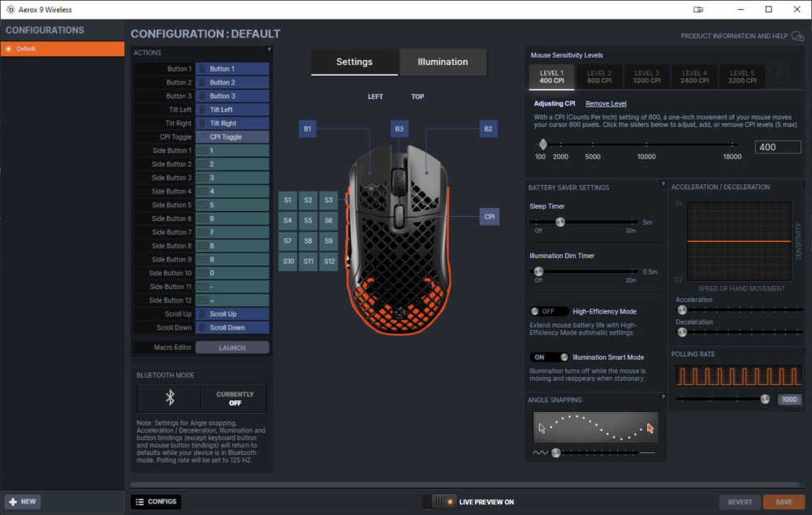Click the CPI value field showing 400

[778, 147]
